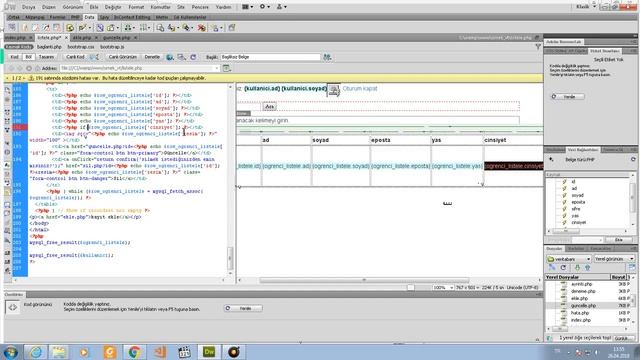
Task: Open related file bootstrap.css
Action: pos(81,47)
